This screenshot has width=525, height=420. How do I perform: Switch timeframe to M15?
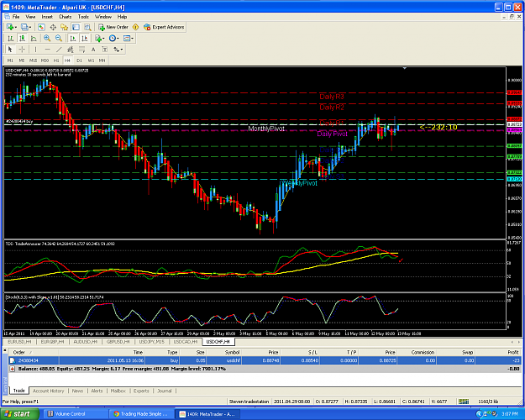33,60
